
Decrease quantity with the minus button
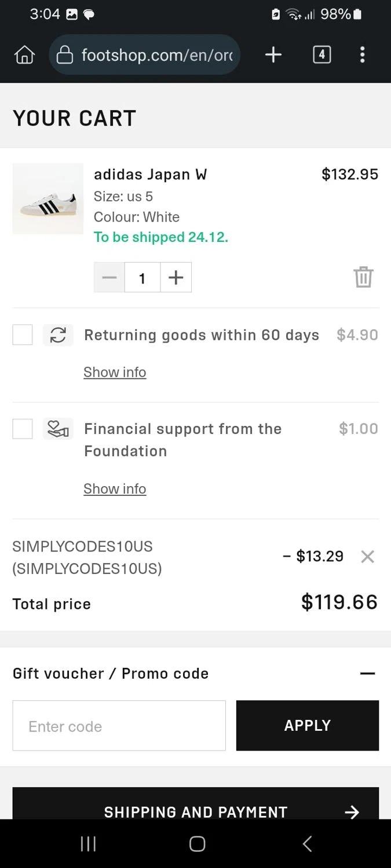(x=109, y=278)
